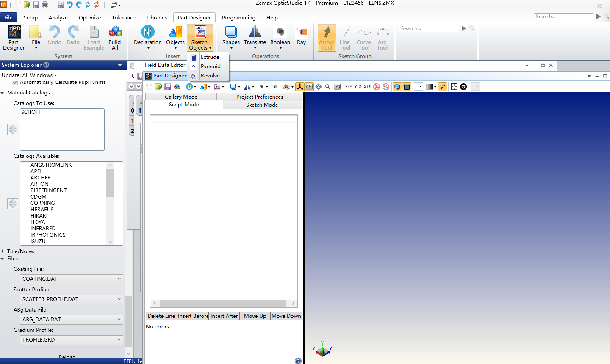Open the Objects insert menu
610x364 pixels.
175,38
